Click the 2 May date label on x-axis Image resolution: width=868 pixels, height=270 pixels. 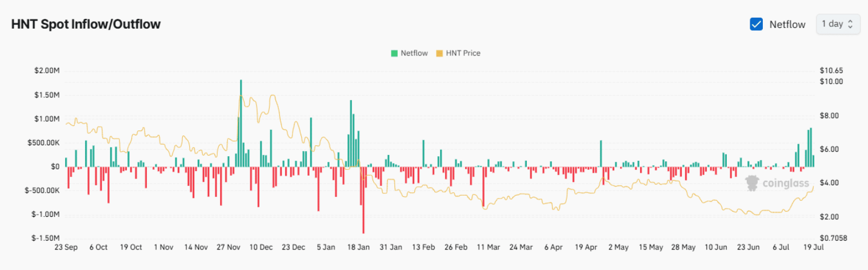(618, 248)
